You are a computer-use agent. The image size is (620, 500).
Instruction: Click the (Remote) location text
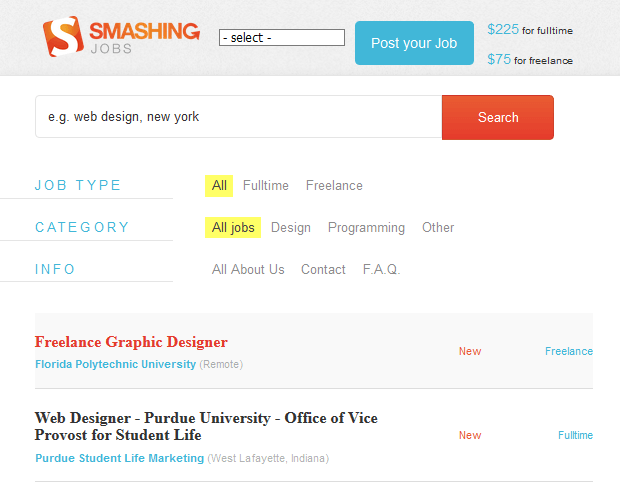point(221,364)
